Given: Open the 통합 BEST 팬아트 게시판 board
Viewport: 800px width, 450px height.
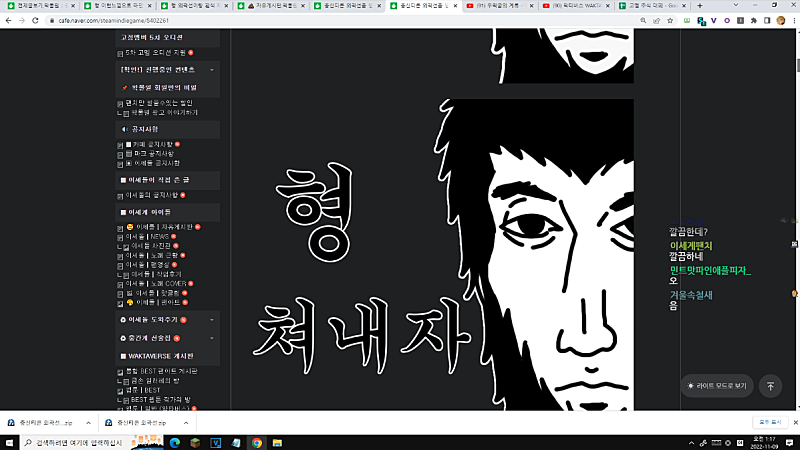Looking at the screenshot, I should [x=161, y=371].
